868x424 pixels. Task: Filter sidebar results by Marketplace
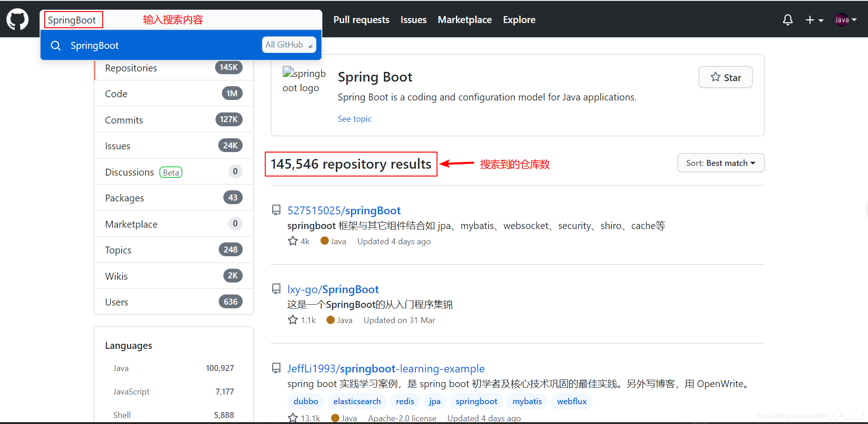tap(174, 224)
